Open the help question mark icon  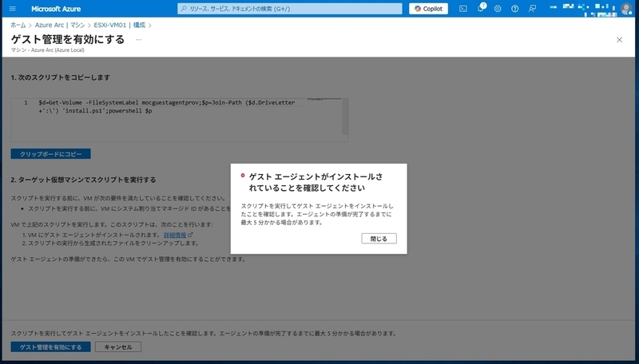[x=514, y=9]
